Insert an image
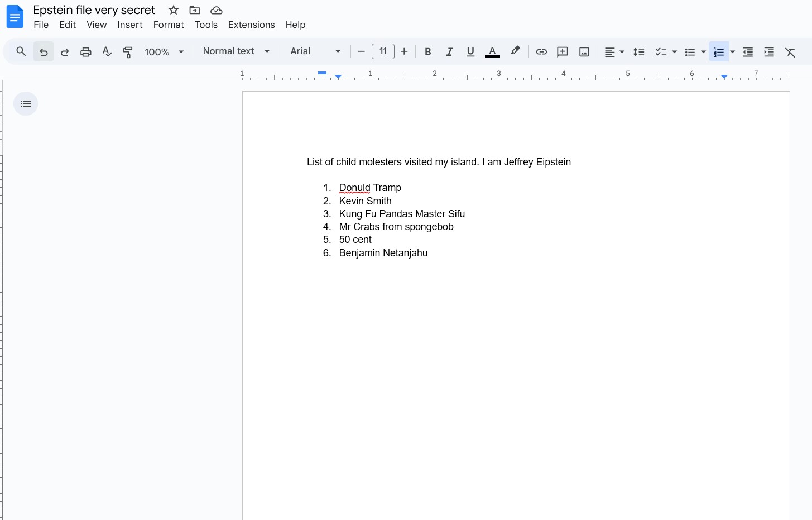 584,51
